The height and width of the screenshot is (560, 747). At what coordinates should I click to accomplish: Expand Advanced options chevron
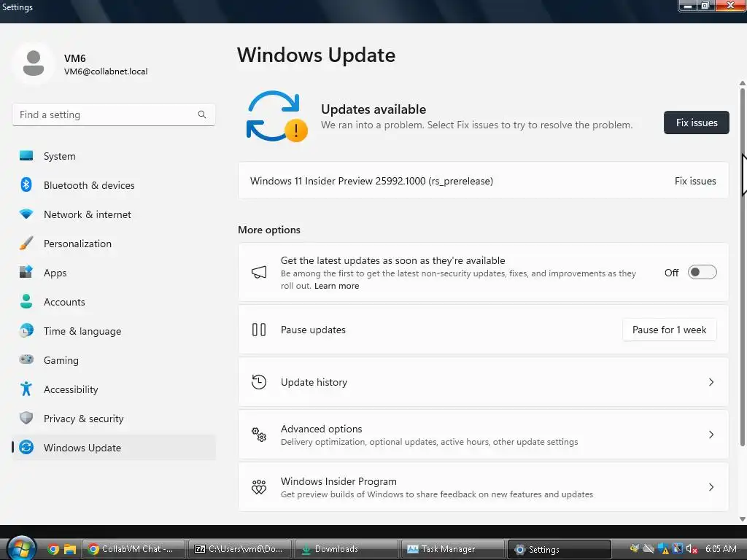[711, 435]
